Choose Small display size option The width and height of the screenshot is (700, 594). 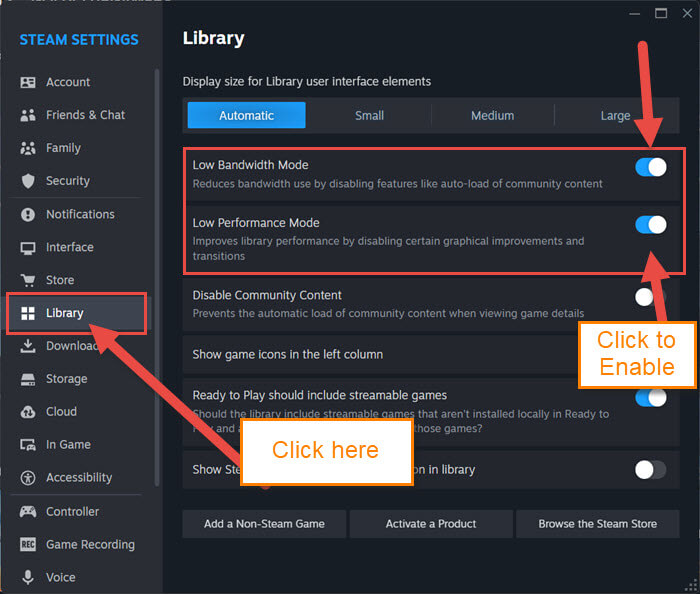[x=369, y=116]
